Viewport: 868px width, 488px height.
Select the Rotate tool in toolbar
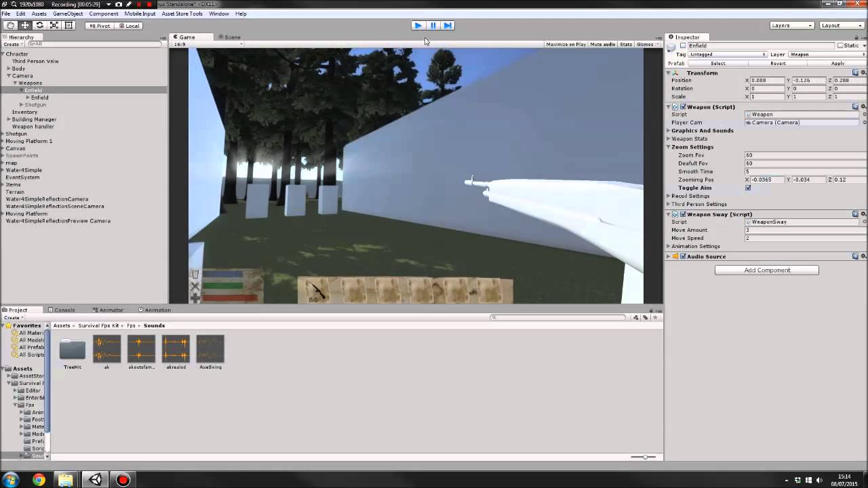[x=39, y=26]
